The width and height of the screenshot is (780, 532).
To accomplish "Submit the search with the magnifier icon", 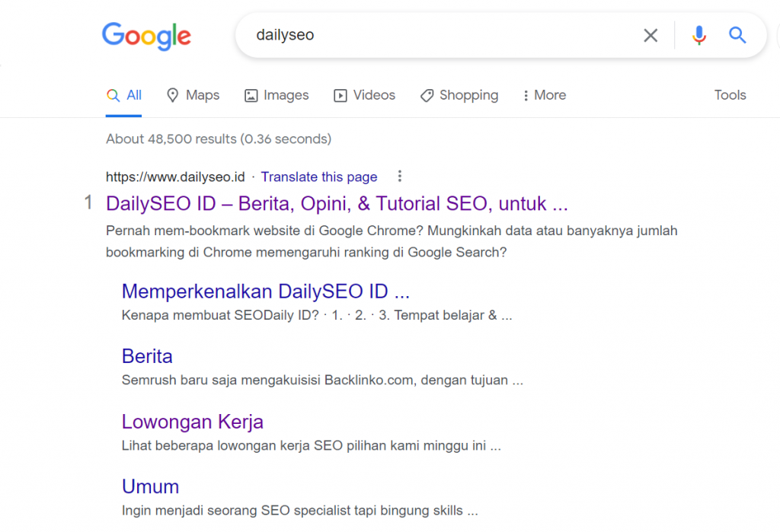I will (737, 35).
